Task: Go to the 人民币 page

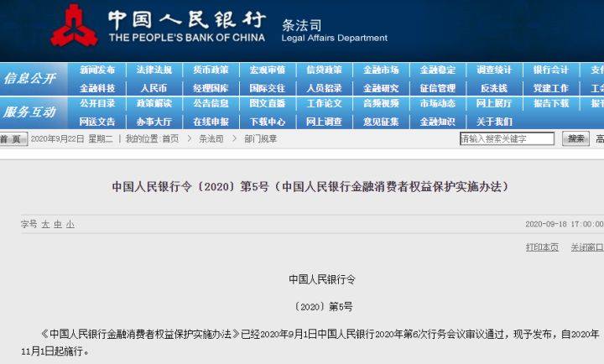Action: [x=154, y=88]
